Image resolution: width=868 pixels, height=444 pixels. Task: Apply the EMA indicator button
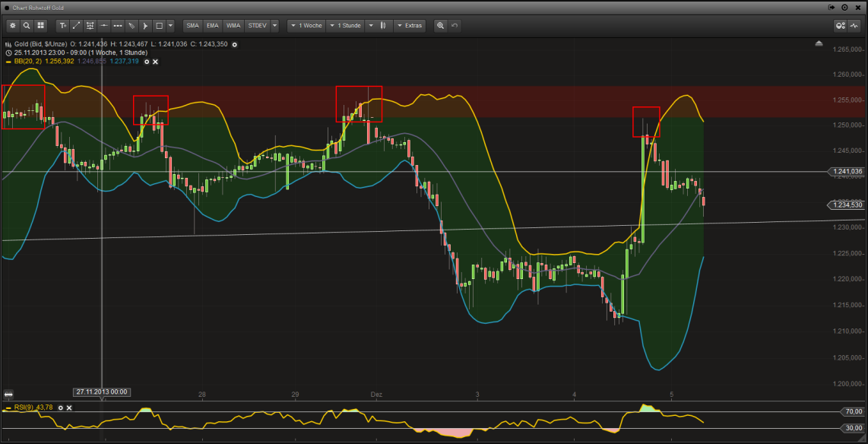point(212,25)
